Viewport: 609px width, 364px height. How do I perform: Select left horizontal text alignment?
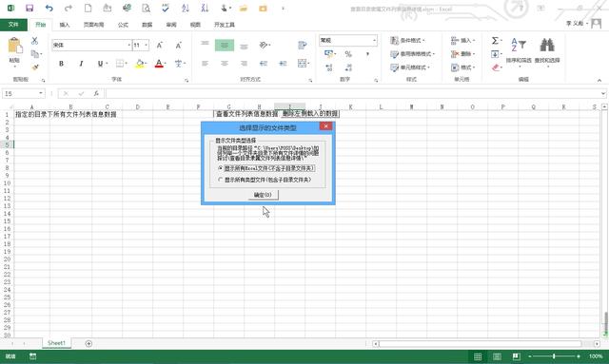(x=206, y=64)
